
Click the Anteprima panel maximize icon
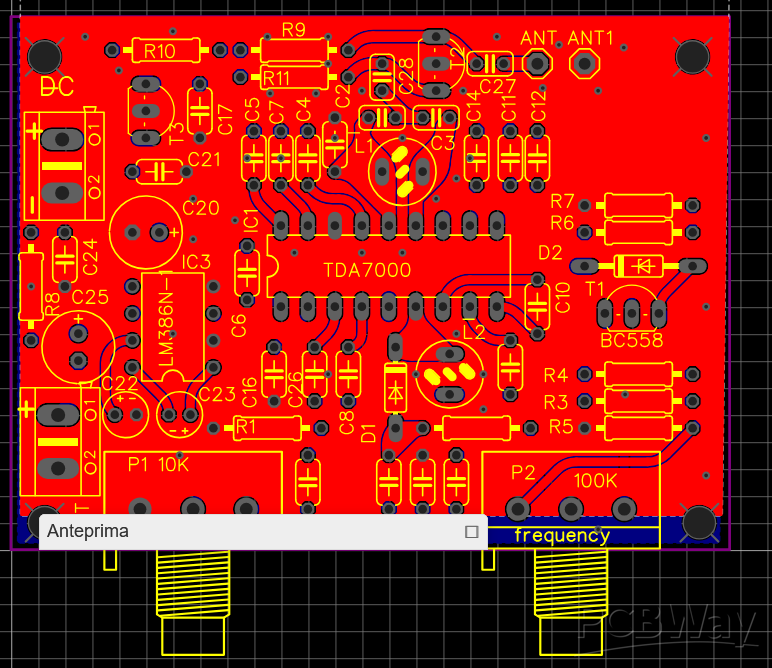click(471, 532)
